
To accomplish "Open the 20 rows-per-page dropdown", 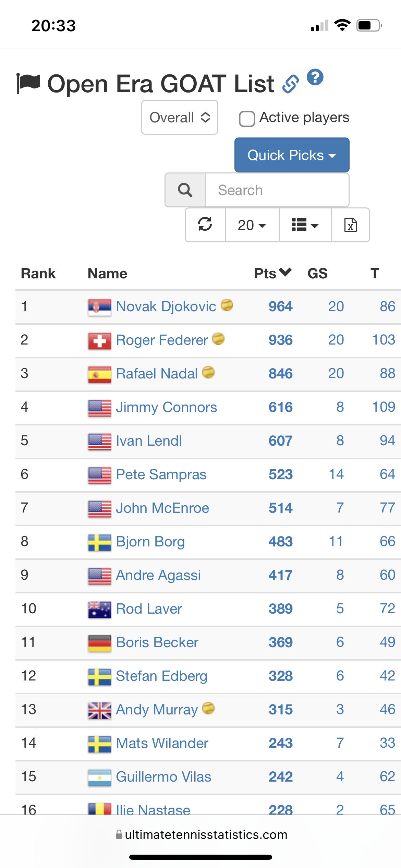I will [x=252, y=225].
